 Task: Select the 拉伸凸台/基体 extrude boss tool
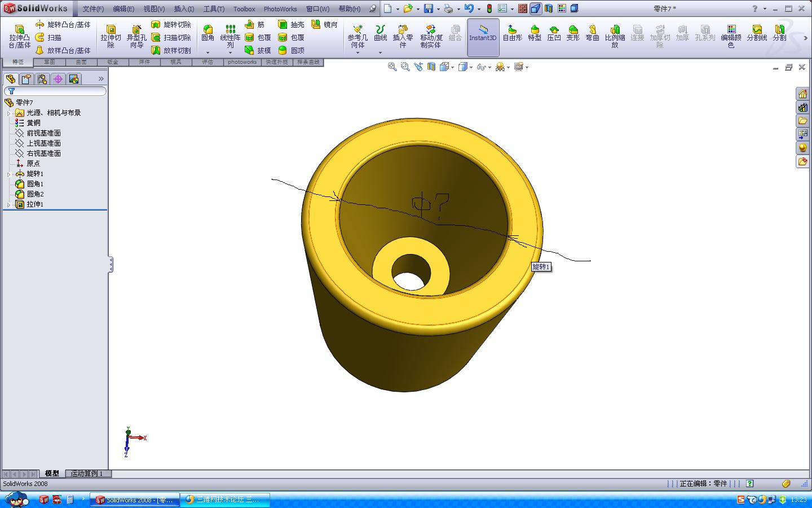19,37
